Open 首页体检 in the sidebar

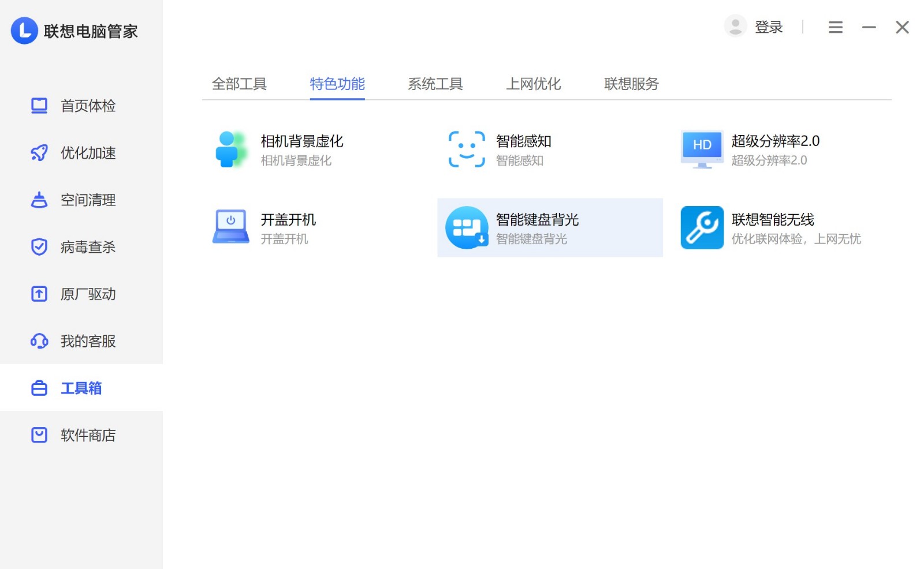81,106
